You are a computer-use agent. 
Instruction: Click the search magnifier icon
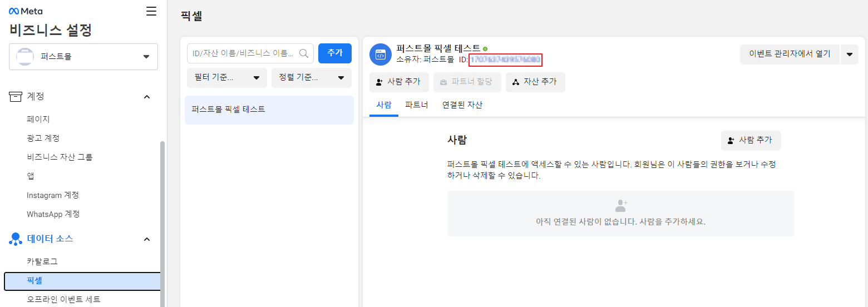coord(304,53)
